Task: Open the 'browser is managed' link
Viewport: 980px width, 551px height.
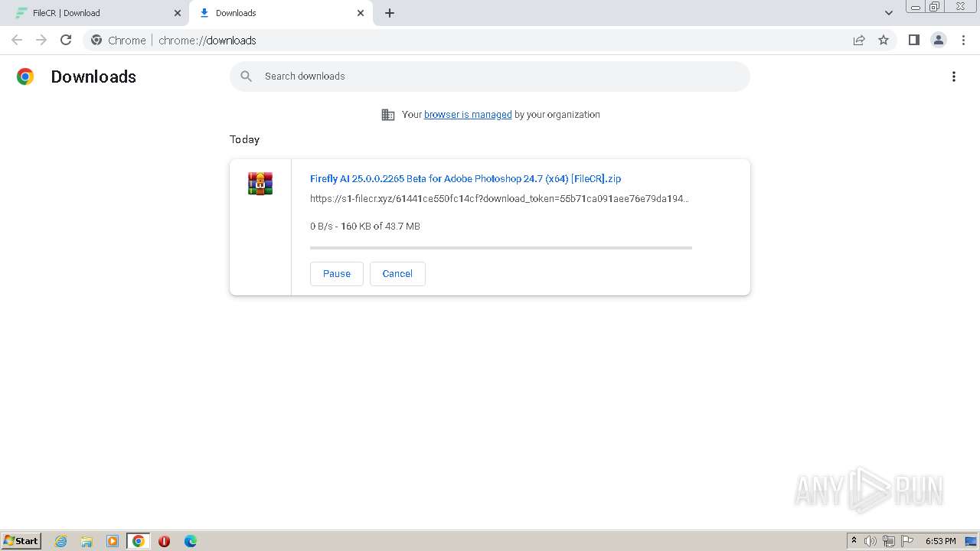Action: pyautogui.click(x=468, y=115)
